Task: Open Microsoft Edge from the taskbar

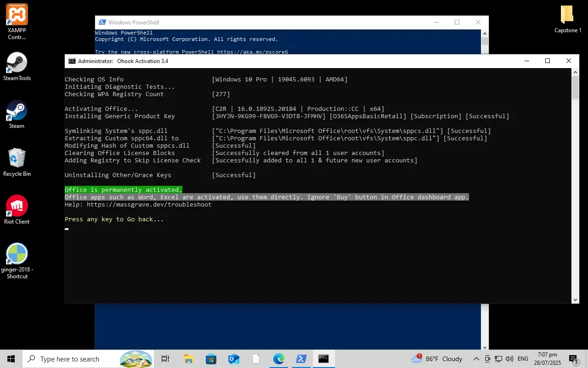Action: coord(278,359)
